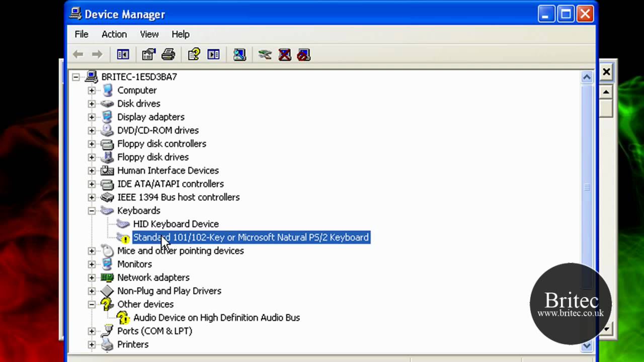
Task: Click the Disable device toolbar icon
Action: coord(304,54)
